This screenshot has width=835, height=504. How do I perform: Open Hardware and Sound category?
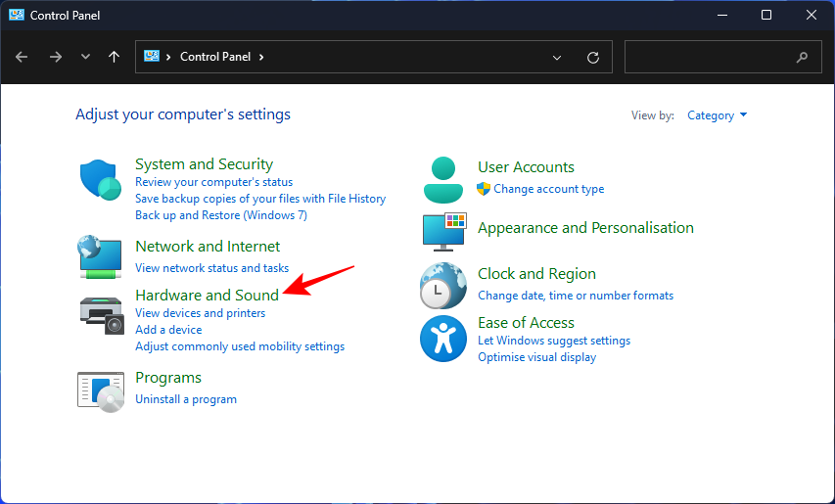207,295
